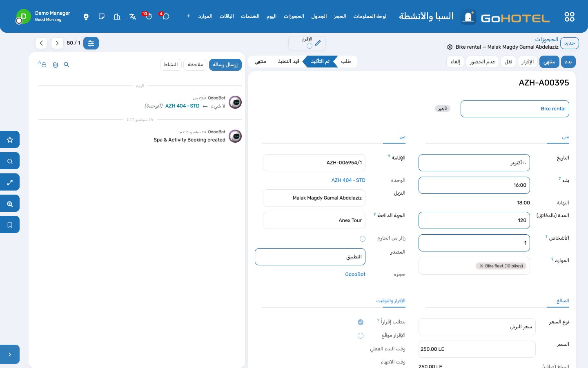Click the lightbulb tips icon

86,16
